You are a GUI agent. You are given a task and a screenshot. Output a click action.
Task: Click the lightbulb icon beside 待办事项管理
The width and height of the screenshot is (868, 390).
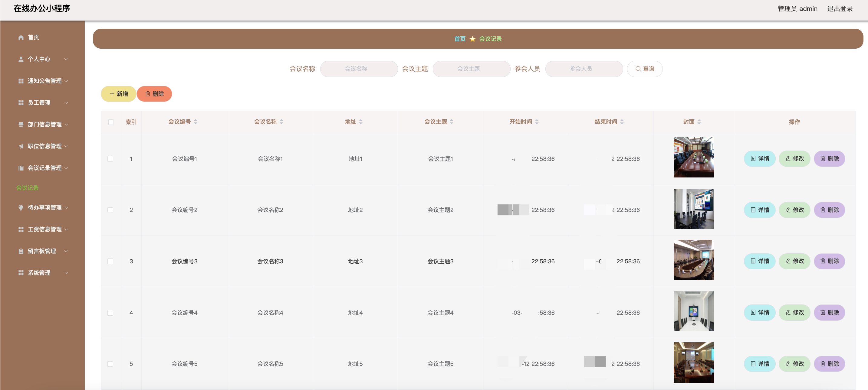(21, 208)
